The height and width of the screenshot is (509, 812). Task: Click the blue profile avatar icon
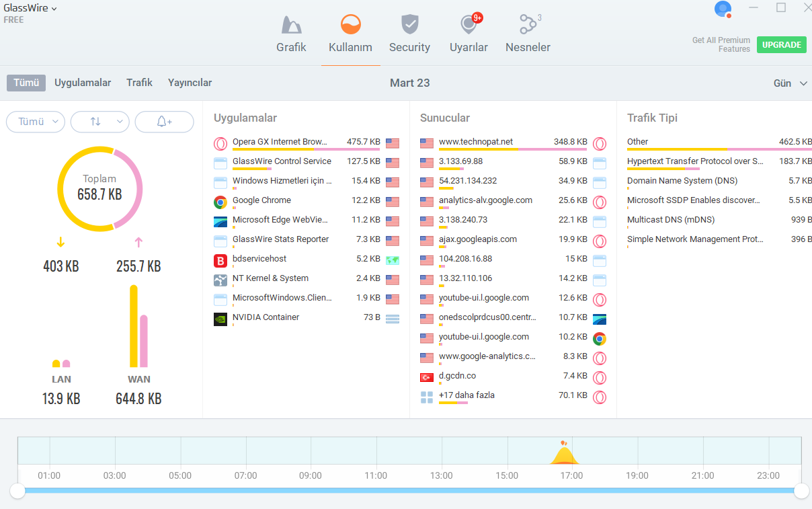coord(723,9)
